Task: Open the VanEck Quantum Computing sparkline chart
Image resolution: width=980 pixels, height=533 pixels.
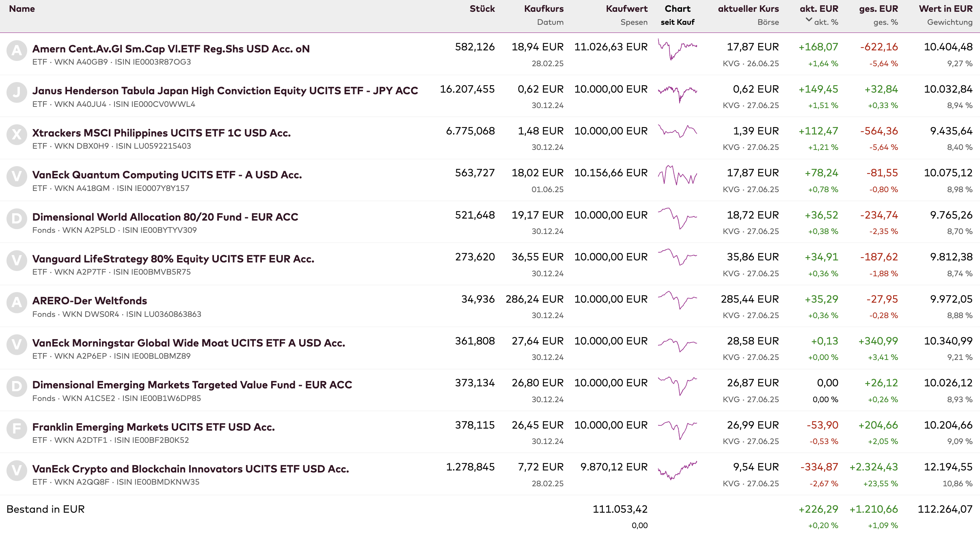Action: [677, 175]
